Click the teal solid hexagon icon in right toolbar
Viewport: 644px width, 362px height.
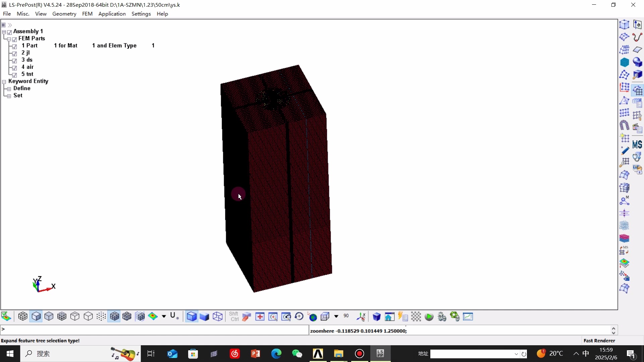click(624, 62)
